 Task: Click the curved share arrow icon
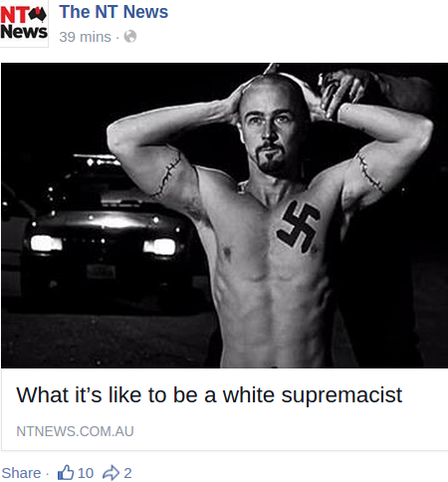[x=111, y=473]
